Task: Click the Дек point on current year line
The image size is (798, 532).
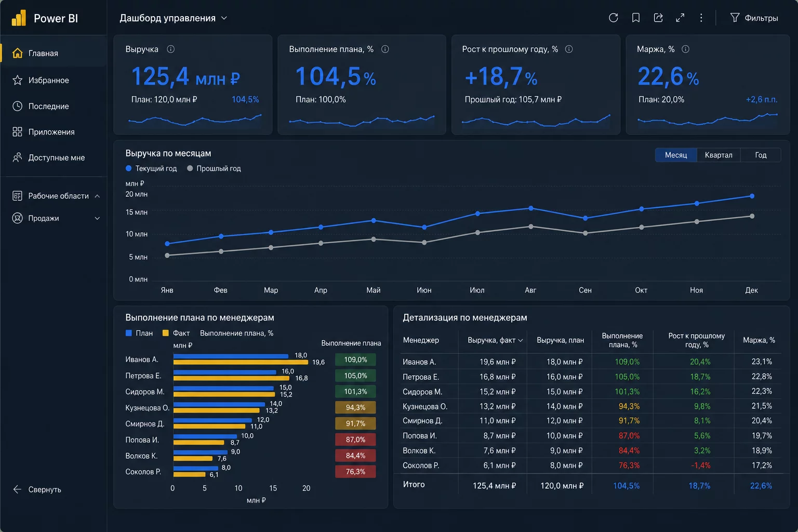Action: point(752,196)
